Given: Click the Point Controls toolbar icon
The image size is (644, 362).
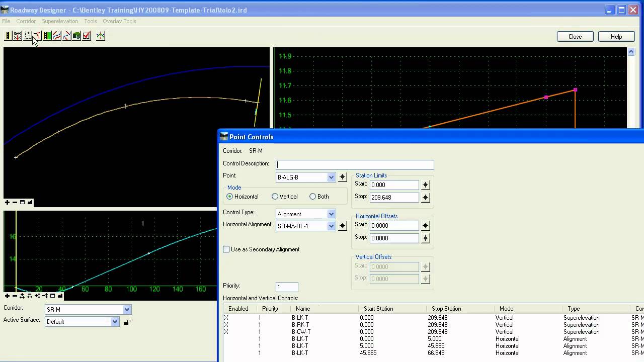Looking at the screenshot, I should [28, 36].
